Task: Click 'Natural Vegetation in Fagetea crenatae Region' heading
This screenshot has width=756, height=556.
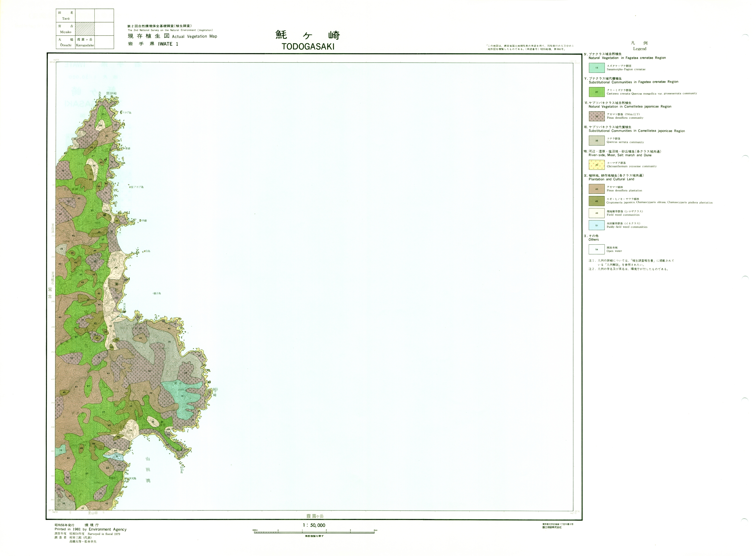Action: [627, 58]
